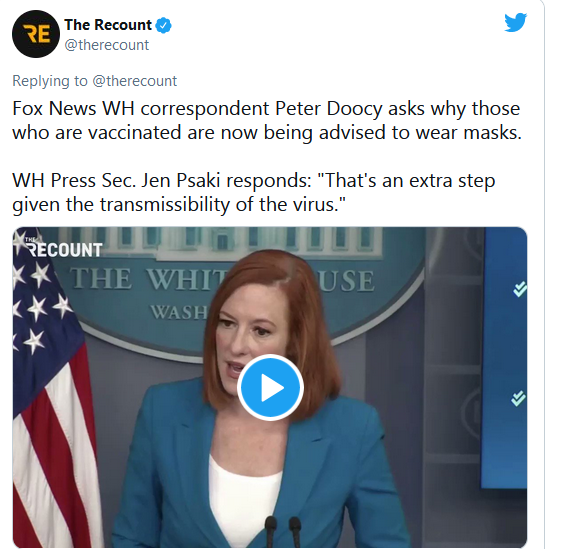Play the embedded press briefing video
570x549 pixels.
[x=270, y=388]
